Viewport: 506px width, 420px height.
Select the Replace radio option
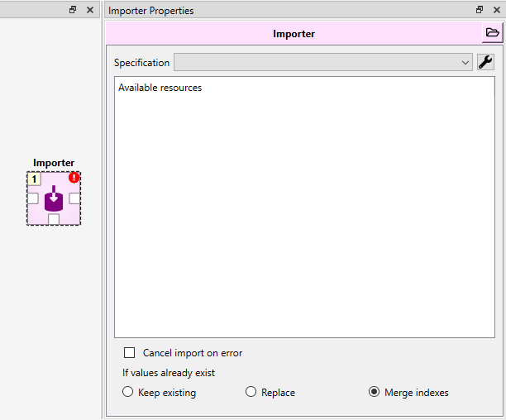251,392
